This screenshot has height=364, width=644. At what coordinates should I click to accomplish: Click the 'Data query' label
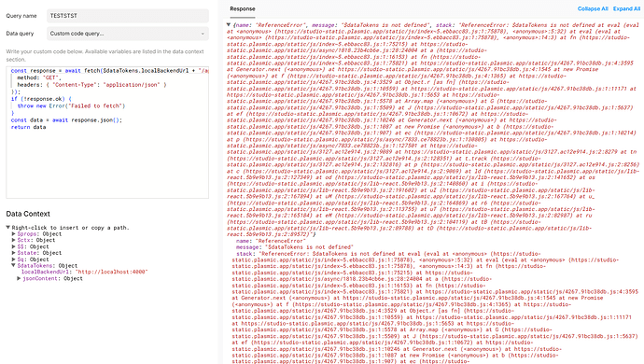click(x=20, y=34)
